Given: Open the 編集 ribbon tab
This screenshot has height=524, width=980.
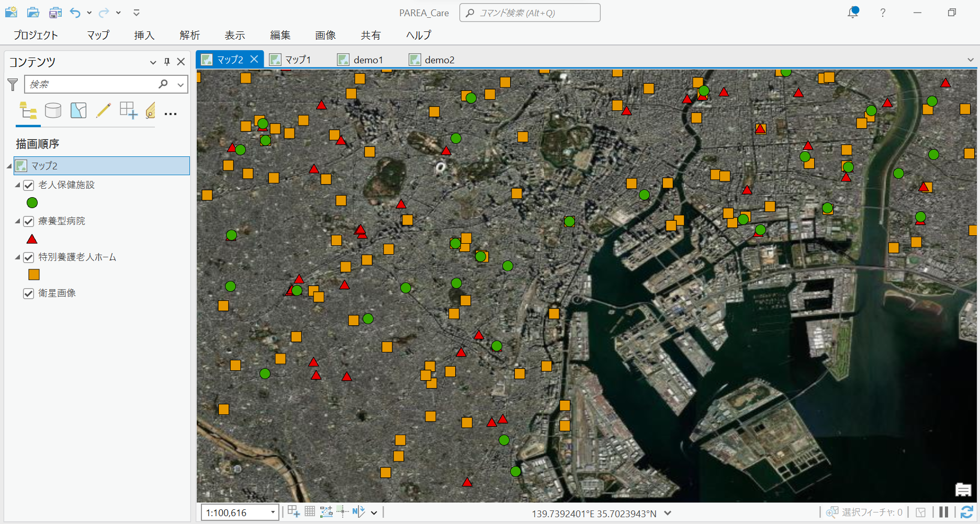Looking at the screenshot, I should click(280, 35).
